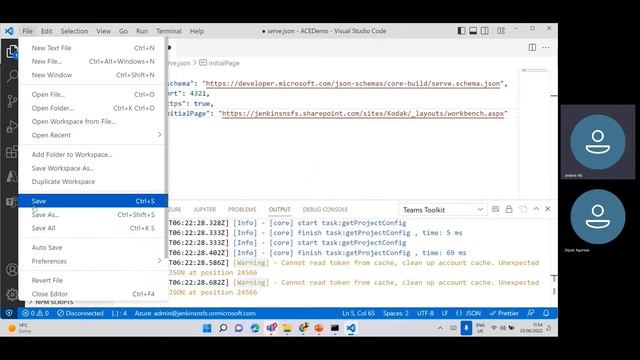
Task: Click the VS Code logo in title bar
Action: [9, 31]
